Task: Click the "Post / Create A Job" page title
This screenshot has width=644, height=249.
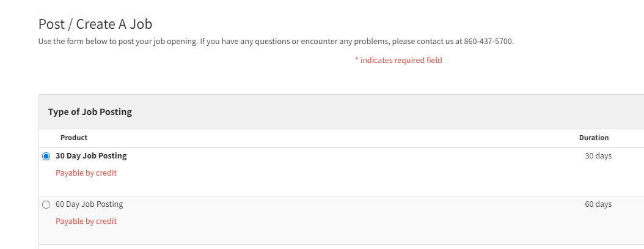Action: click(95, 24)
